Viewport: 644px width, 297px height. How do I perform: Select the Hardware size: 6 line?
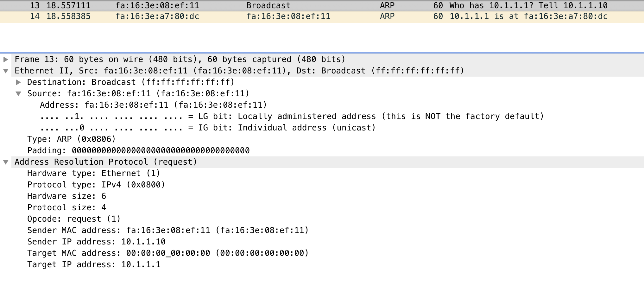tap(66, 196)
